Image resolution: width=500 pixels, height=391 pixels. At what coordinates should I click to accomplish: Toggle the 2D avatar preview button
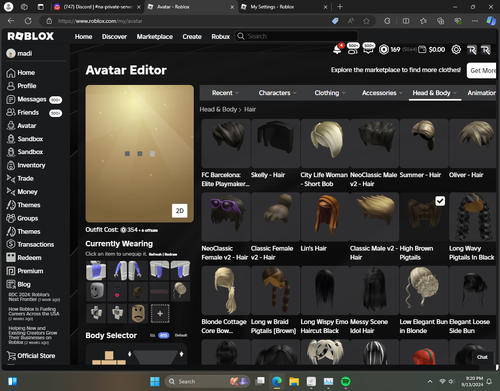click(x=179, y=211)
